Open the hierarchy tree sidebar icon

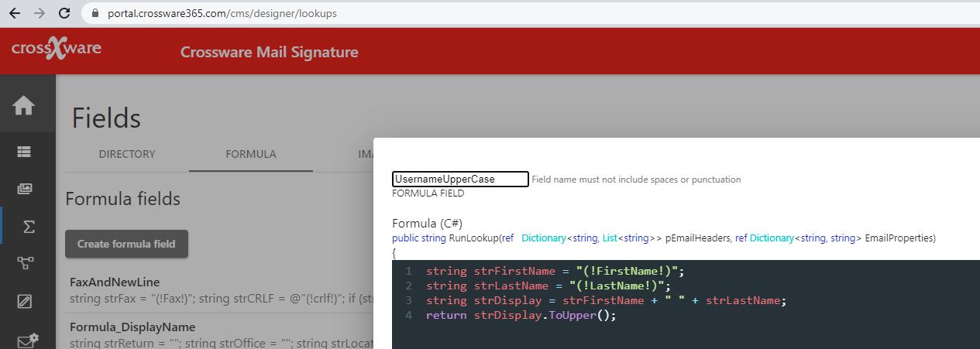(x=24, y=263)
